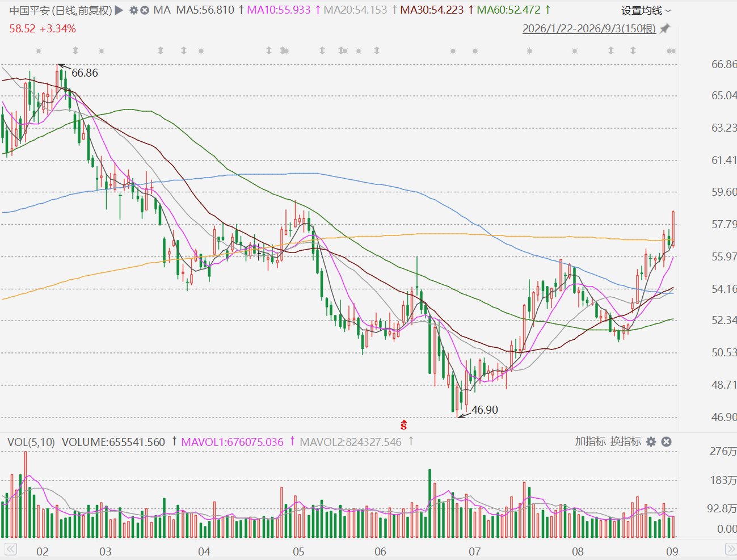Close the VOL indicator panel
Screen dimensions: 737x560
pos(667,441)
